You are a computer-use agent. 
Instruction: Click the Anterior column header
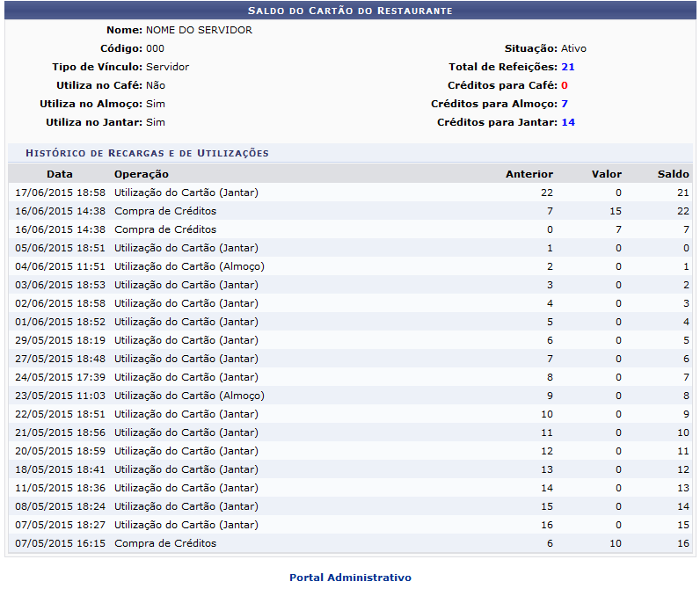529,174
